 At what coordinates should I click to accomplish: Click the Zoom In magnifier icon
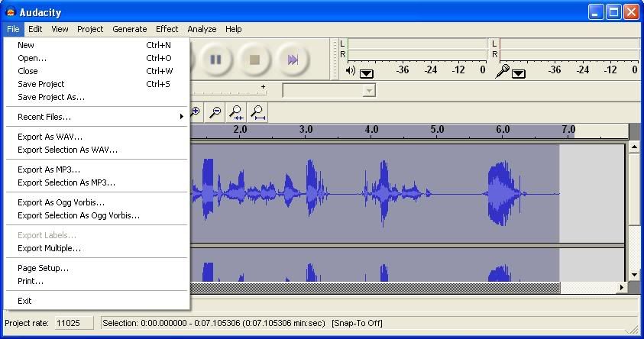195,112
